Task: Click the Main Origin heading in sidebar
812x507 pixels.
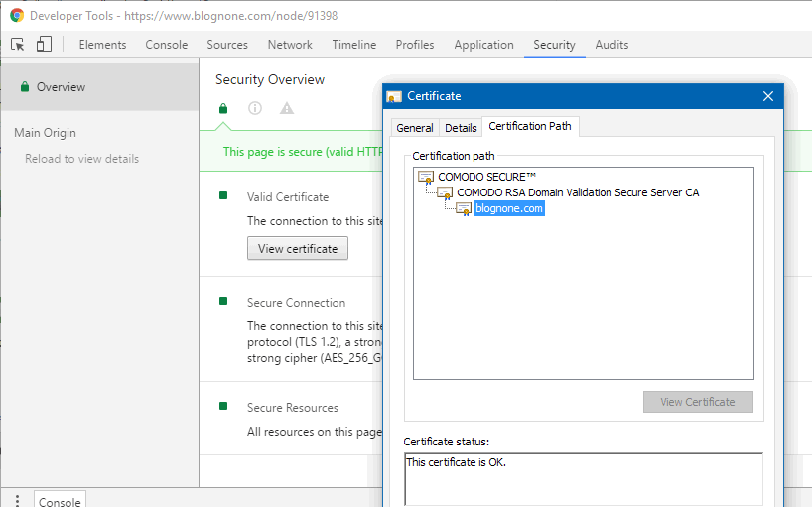Action: (45, 133)
